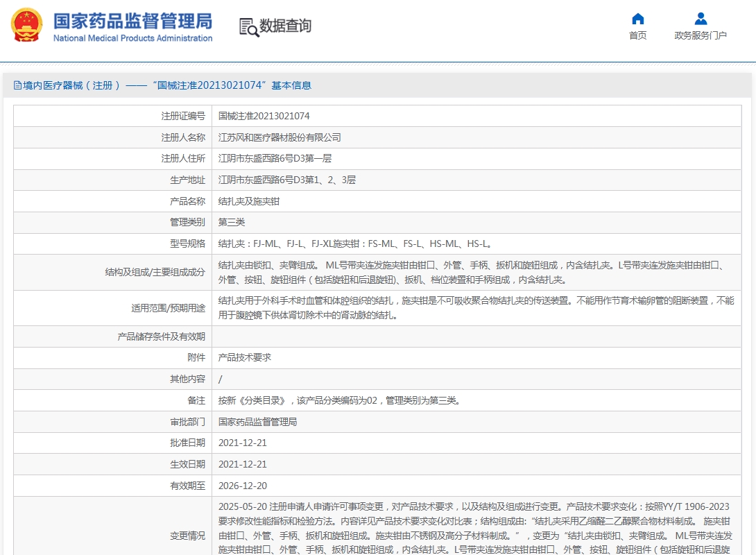Click the 管理类别 label cell
Viewport: 756px width, 555px height.
click(x=113, y=222)
